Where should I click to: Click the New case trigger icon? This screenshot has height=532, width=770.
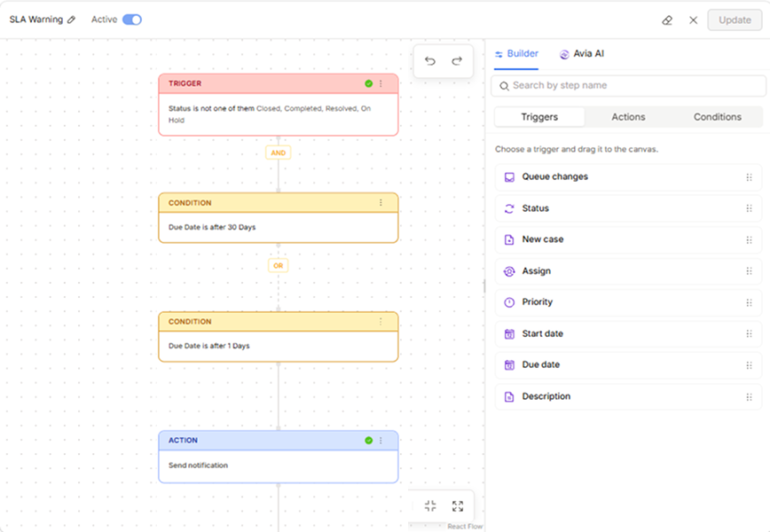[x=509, y=239]
